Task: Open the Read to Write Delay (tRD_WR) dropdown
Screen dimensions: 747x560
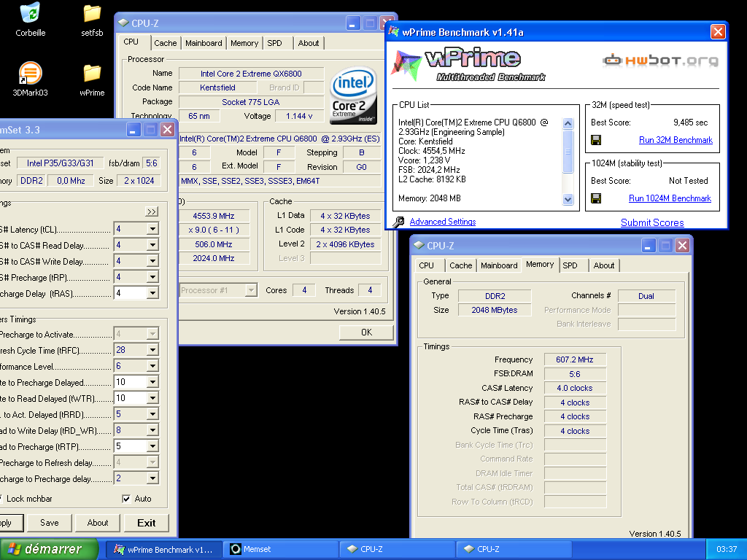Action: click(152, 430)
